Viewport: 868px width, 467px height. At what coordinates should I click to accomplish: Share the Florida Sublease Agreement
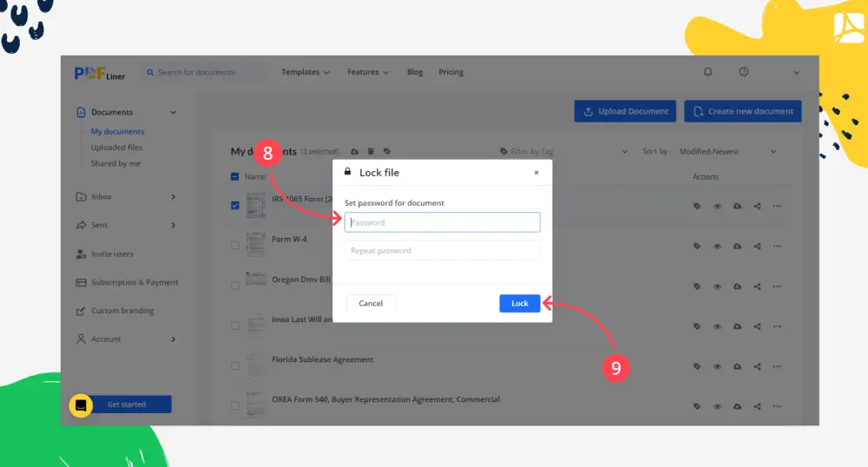(757, 366)
